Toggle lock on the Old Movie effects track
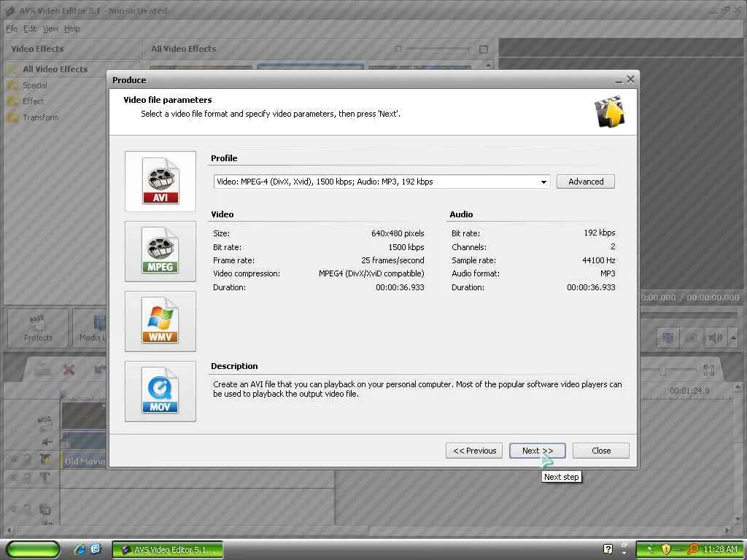 point(27,459)
